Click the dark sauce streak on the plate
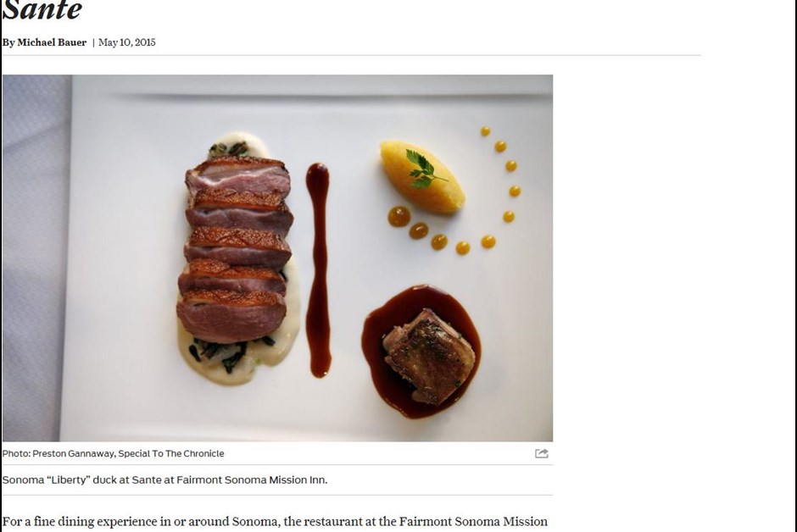797x532 pixels. [x=319, y=270]
